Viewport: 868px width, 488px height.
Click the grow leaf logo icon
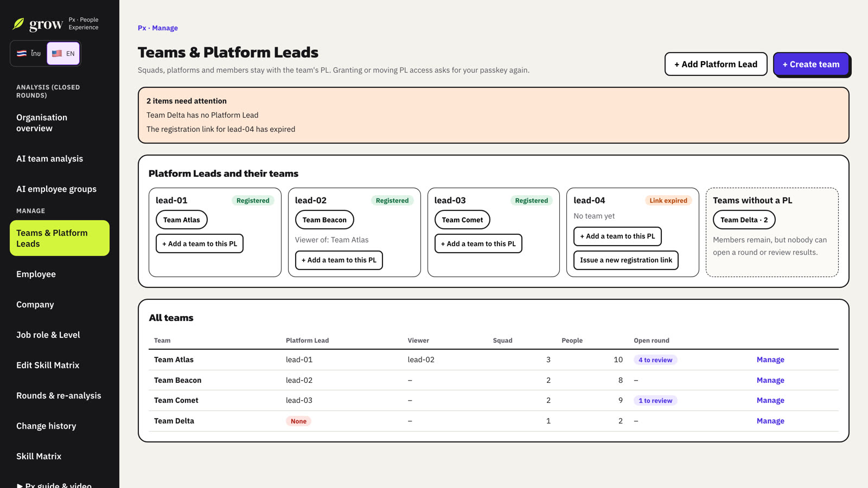(18, 24)
